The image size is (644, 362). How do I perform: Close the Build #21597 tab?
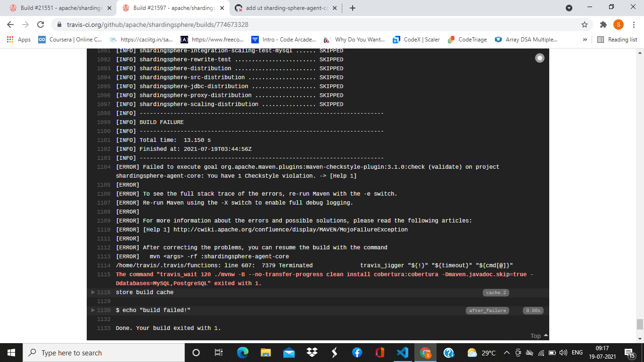pyautogui.click(x=222, y=8)
